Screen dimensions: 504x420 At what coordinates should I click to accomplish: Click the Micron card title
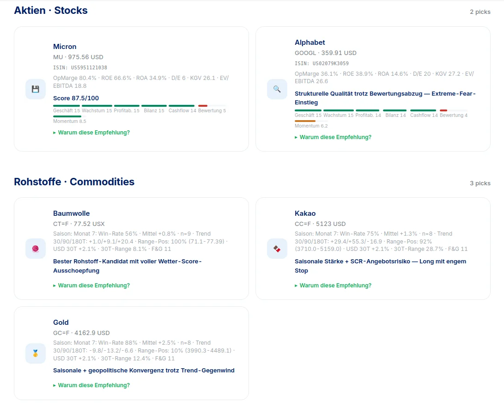[65, 47]
